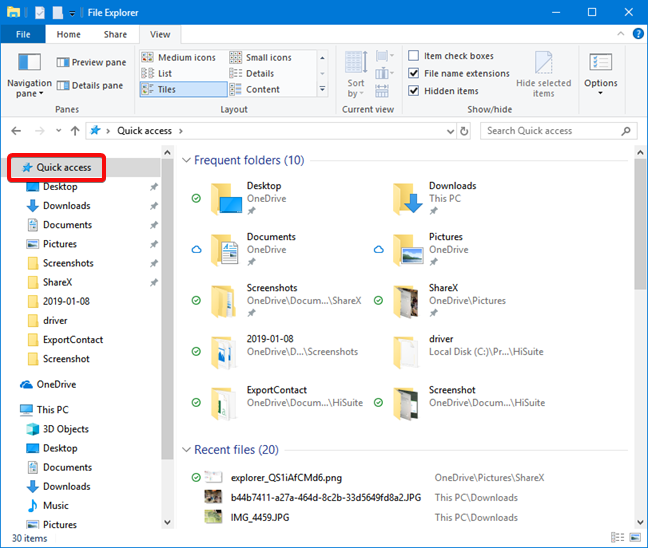Select the Downloads folder tile icon
648x548 pixels.
click(x=407, y=199)
